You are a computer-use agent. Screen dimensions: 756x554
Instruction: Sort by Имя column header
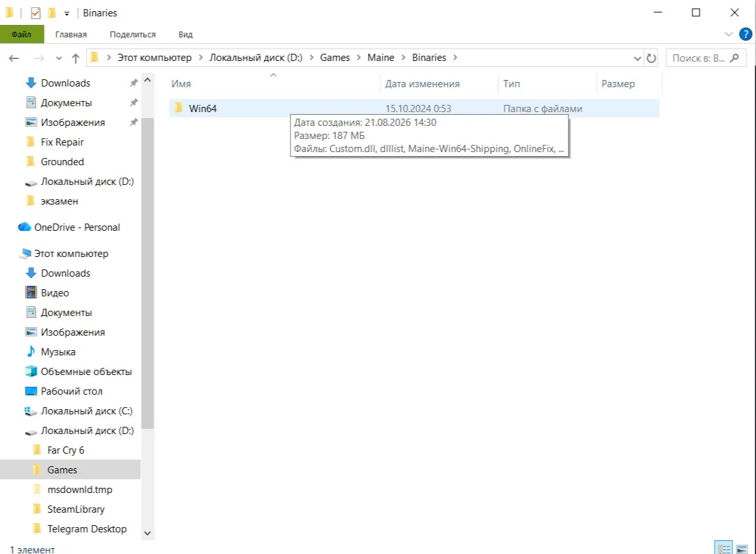181,84
